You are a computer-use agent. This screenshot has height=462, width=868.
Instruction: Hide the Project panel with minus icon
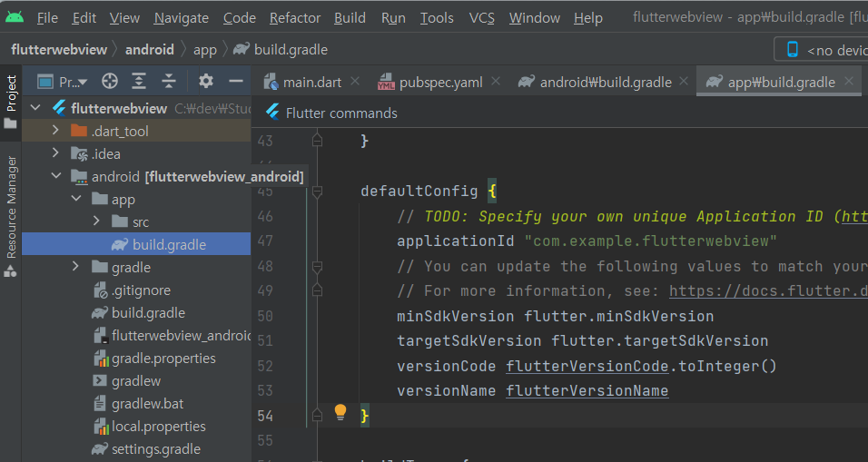coord(236,82)
